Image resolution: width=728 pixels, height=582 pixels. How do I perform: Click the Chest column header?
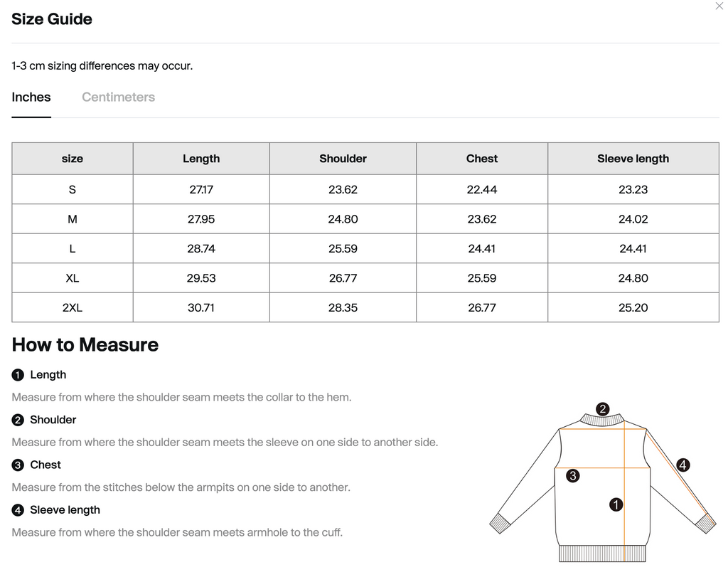point(482,159)
